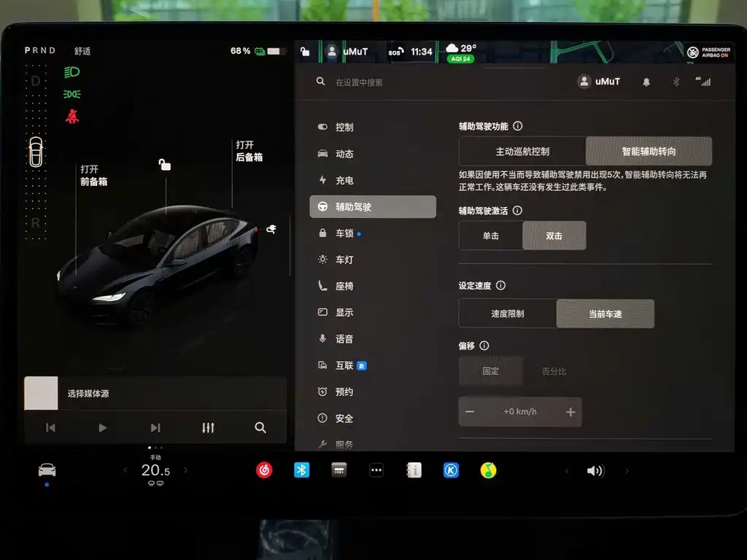Tap the parking lights indicator
747x560 pixels.
72,94
